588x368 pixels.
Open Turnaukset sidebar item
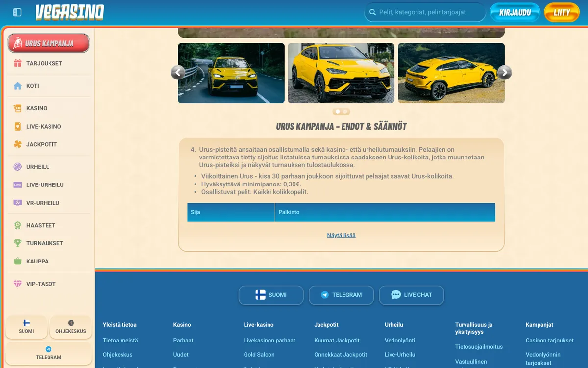click(x=49, y=243)
